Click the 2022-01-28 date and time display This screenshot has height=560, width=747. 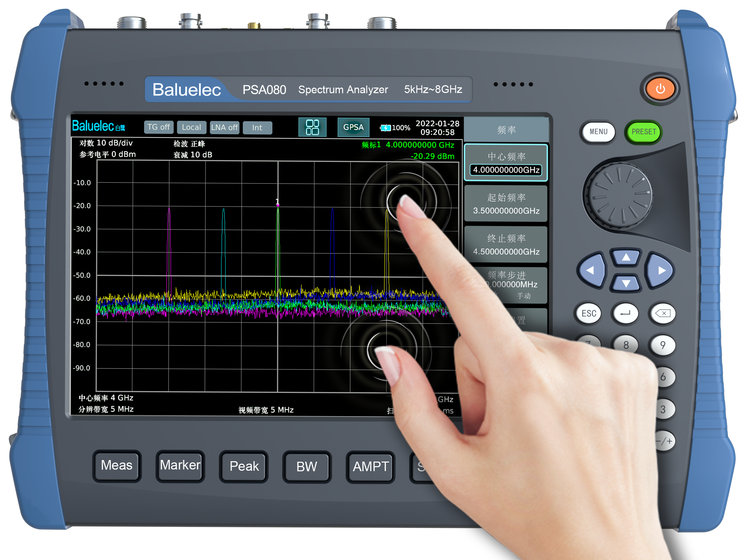437,128
